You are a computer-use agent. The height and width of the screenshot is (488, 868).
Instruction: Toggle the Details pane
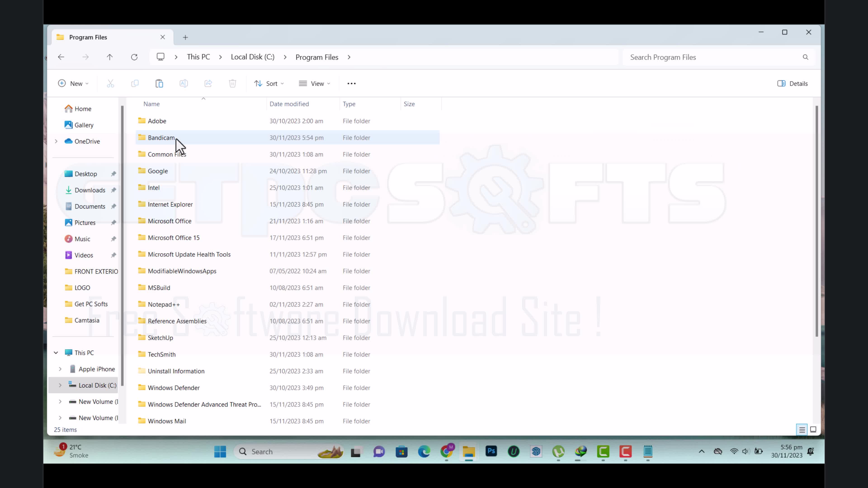click(792, 84)
